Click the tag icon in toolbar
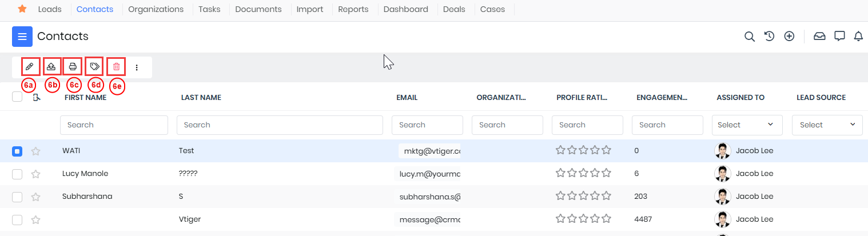This screenshot has width=868, height=236. tap(94, 67)
